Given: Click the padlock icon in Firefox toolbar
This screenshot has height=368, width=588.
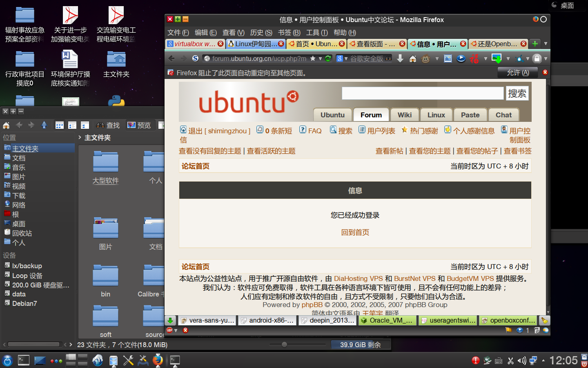Looking at the screenshot, I should pyautogui.click(x=537, y=58).
